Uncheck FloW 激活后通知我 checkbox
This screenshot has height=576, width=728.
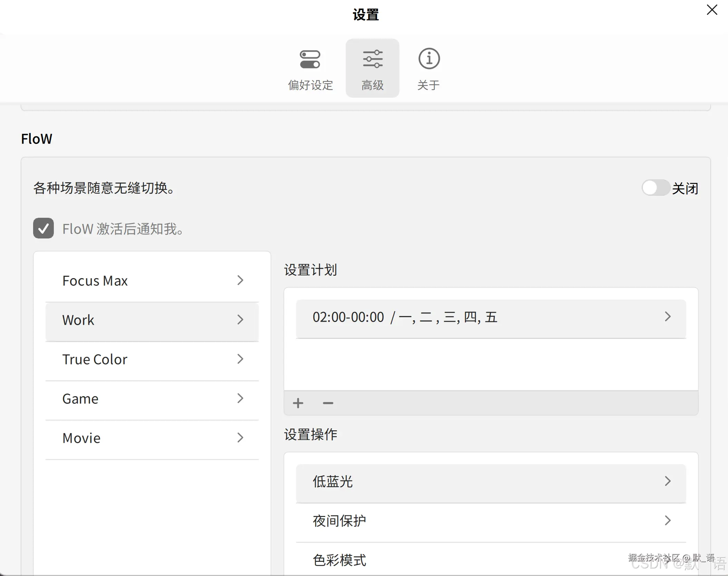pos(43,228)
